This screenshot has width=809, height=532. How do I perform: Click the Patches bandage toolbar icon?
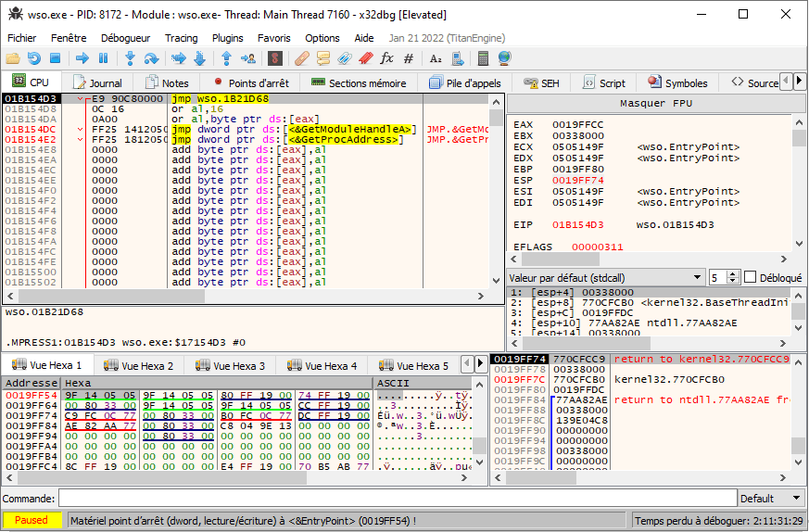tap(301, 58)
